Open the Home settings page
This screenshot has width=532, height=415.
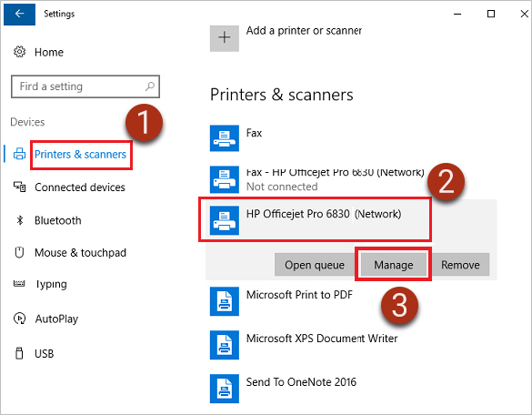[x=49, y=52]
